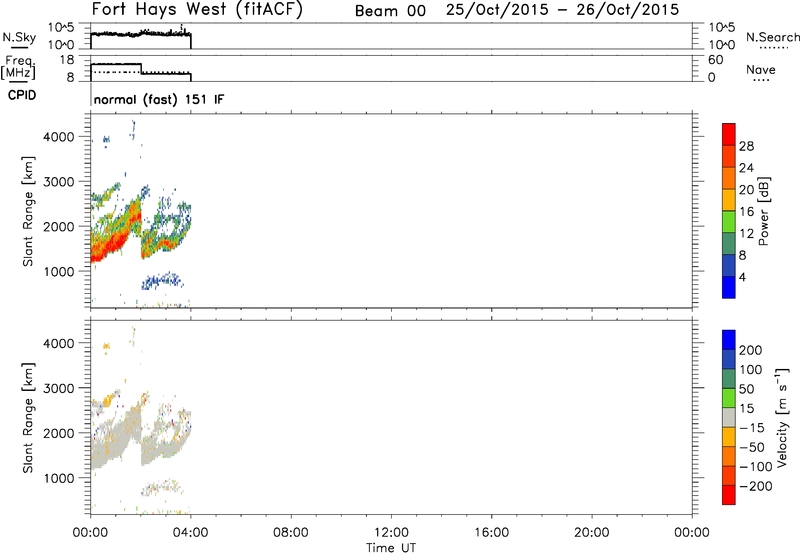Click the 'Slant Range [km]' label of velocity panel
This screenshot has width=800, height=554.
pyautogui.click(x=28, y=417)
